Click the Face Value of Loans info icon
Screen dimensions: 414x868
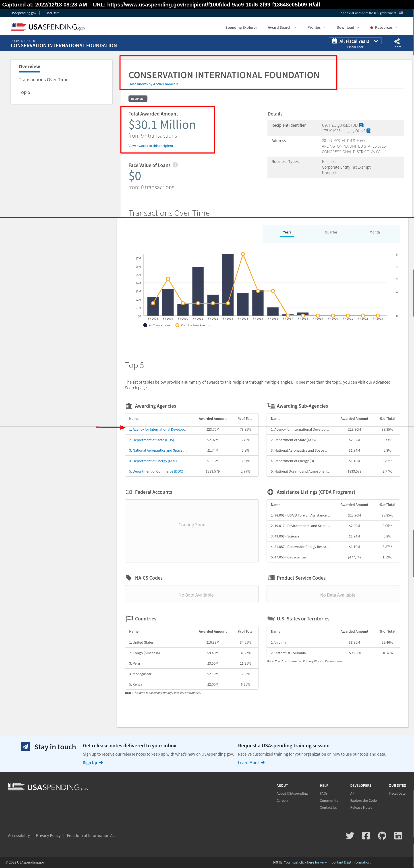coord(175,165)
